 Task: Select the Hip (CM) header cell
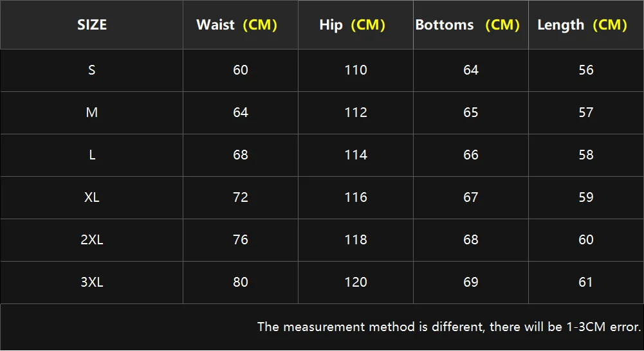coord(352,25)
